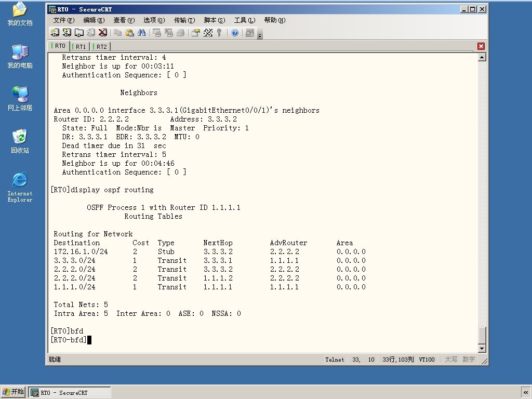This screenshot has width=532, height=399.
Task: Open 回收站 recycle bin icon
Action: (20, 141)
